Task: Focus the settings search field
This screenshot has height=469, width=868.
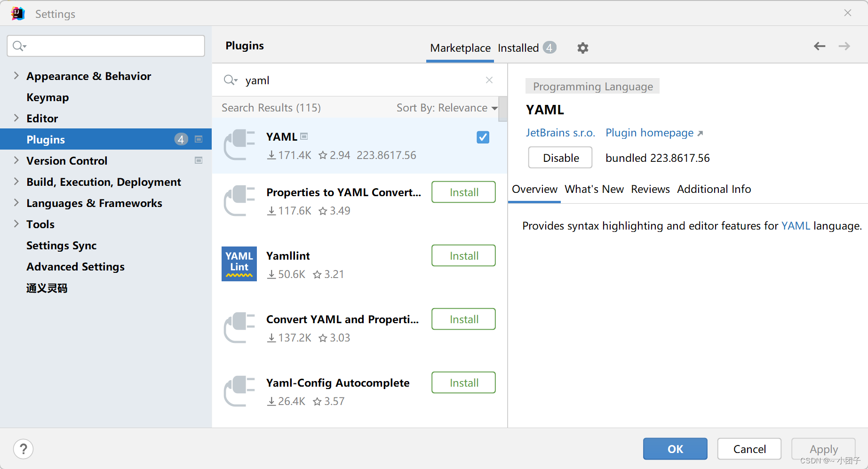Action: (x=106, y=46)
